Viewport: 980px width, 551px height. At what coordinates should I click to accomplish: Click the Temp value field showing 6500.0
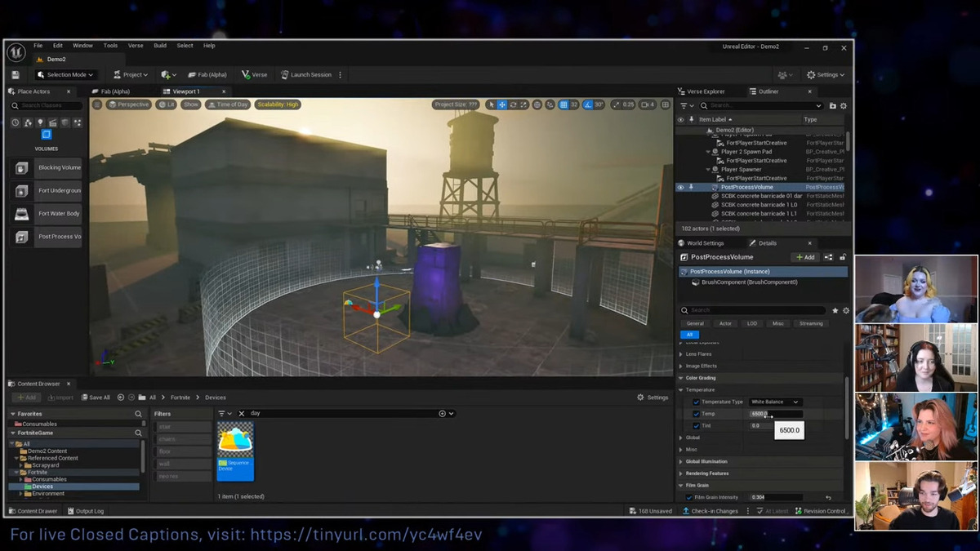[x=775, y=414]
